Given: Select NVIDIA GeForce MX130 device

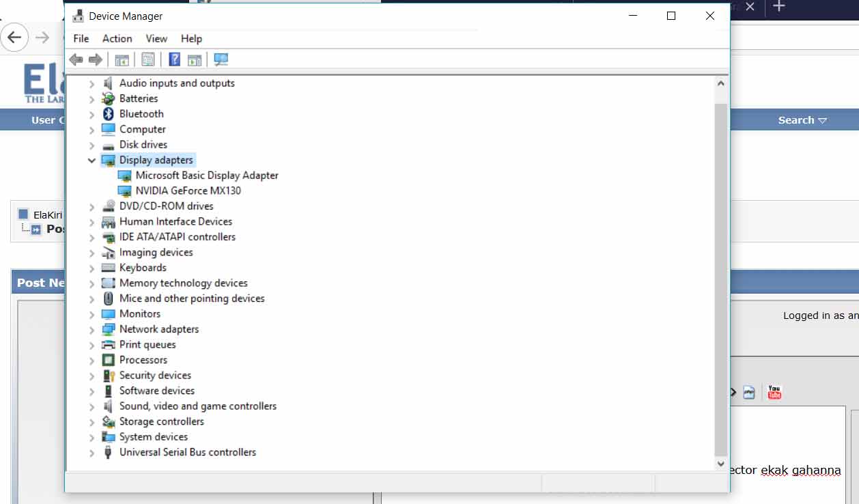Looking at the screenshot, I should 188,191.
